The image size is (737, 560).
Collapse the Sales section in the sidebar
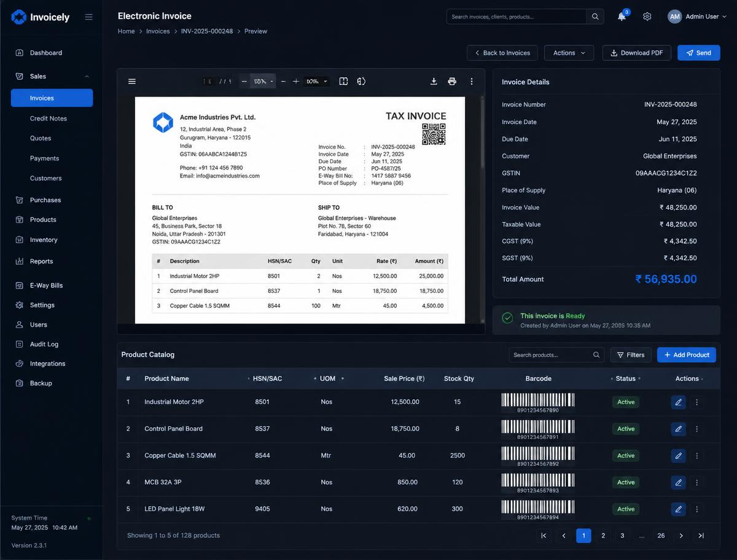coord(87,76)
